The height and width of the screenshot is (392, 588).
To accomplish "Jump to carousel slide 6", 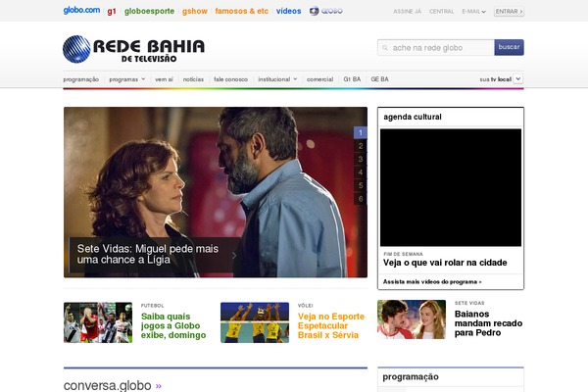I will coord(361,199).
